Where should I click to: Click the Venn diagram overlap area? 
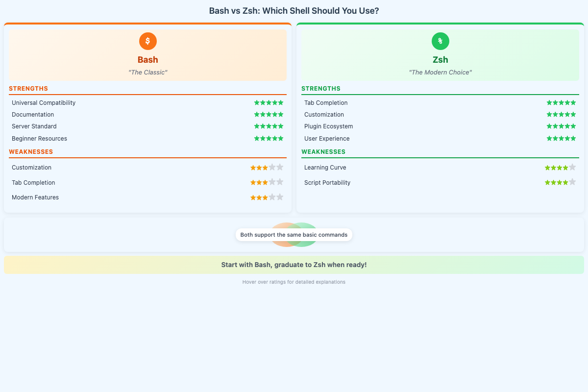point(294,243)
